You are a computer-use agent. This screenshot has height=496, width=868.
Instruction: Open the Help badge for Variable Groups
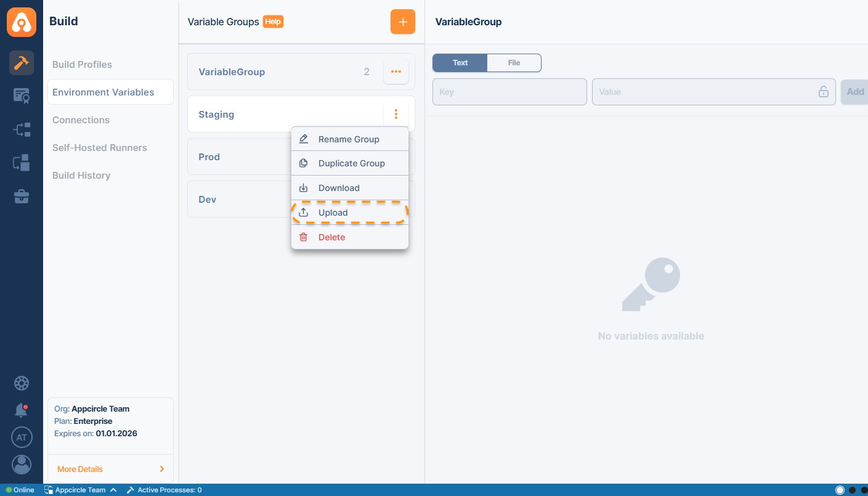point(273,22)
